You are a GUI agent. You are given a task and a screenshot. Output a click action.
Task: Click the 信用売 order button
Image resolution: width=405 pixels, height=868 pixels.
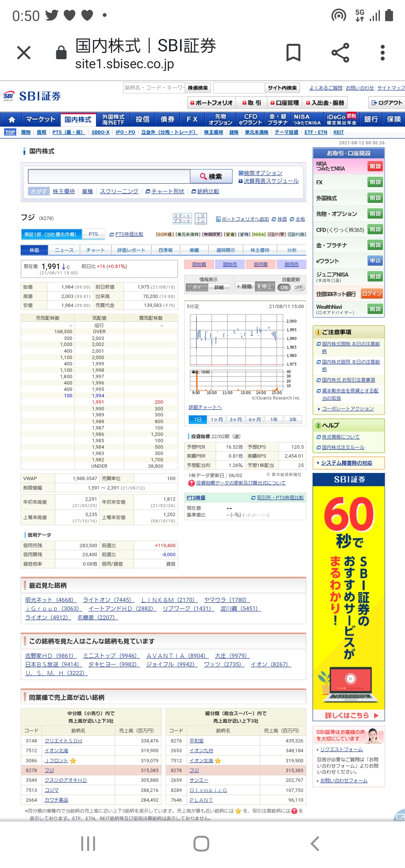point(291,264)
